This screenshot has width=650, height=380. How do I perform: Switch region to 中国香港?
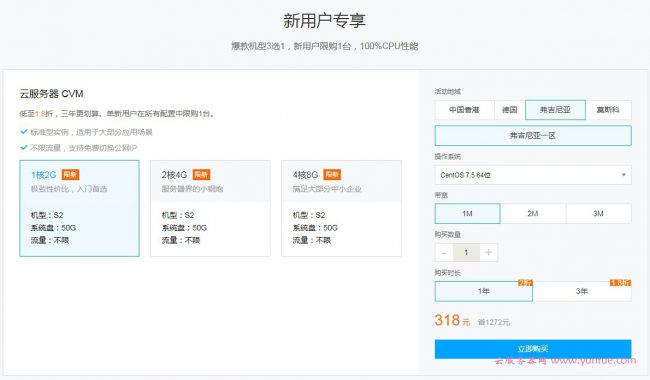pos(464,110)
